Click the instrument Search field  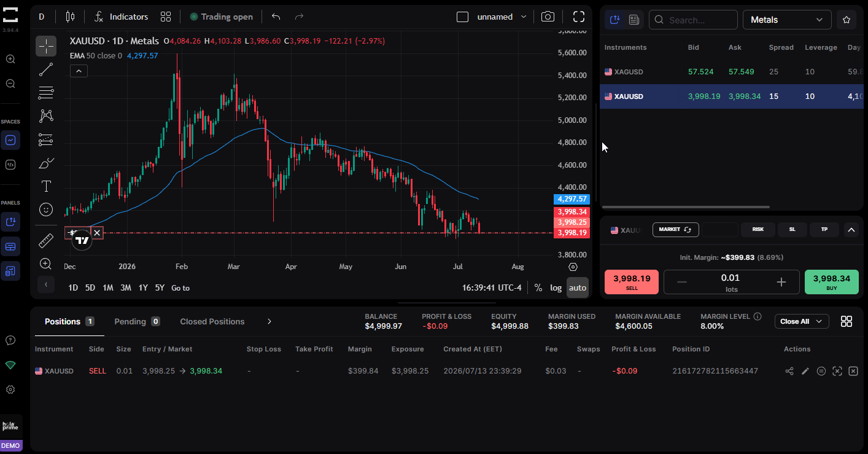click(693, 20)
